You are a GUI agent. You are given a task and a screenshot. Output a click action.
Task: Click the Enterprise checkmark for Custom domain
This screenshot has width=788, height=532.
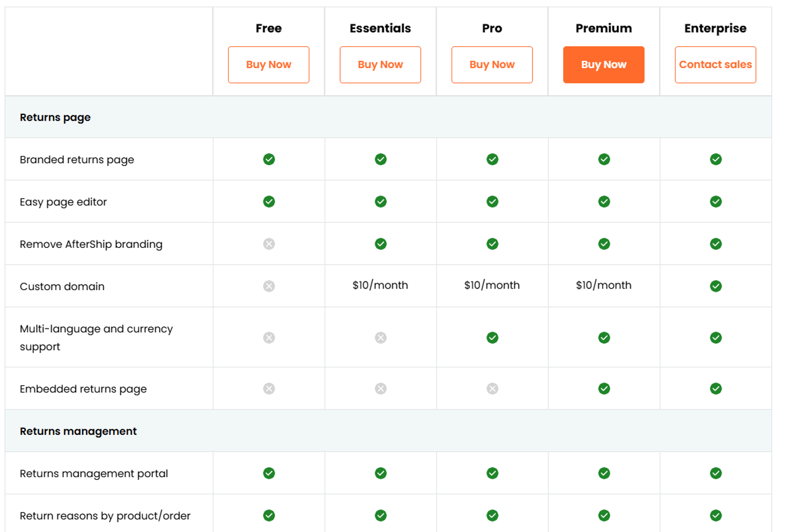tap(716, 286)
